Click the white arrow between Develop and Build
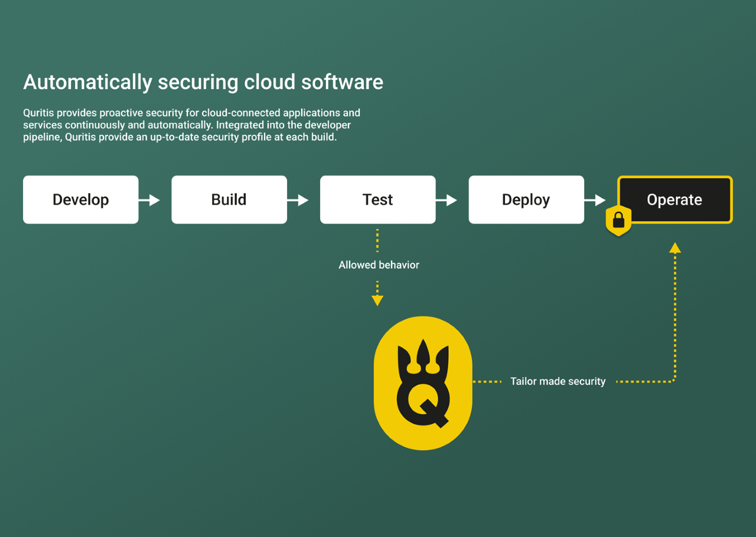The height and width of the screenshot is (537, 756). click(x=149, y=200)
